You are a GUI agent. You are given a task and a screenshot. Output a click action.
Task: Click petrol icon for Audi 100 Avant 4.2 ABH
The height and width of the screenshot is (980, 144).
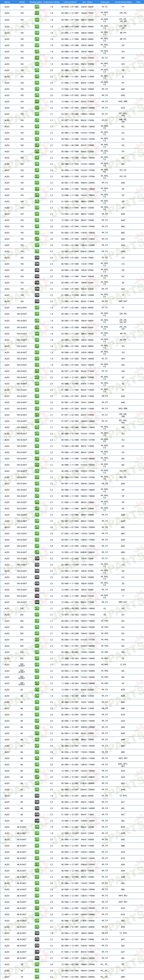[37, 552]
